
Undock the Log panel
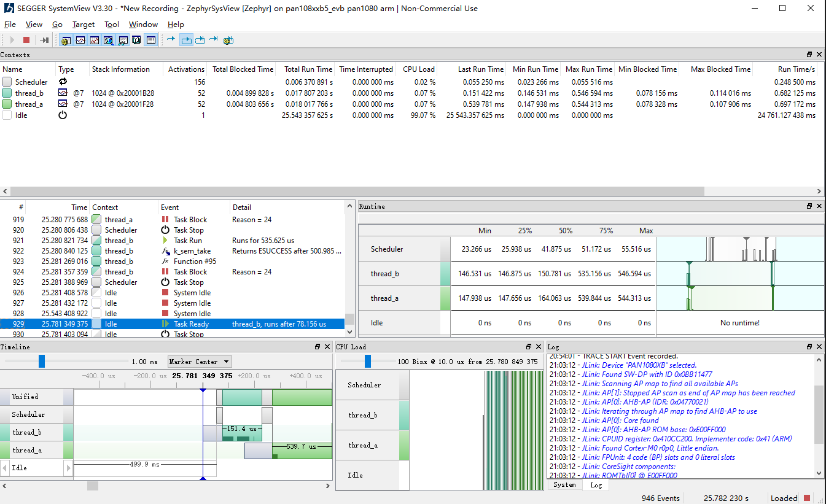click(x=809, y=347)
